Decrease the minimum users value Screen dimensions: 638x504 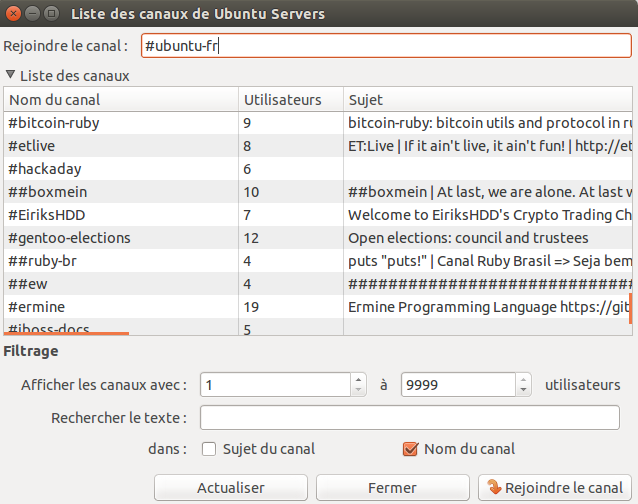358,390
